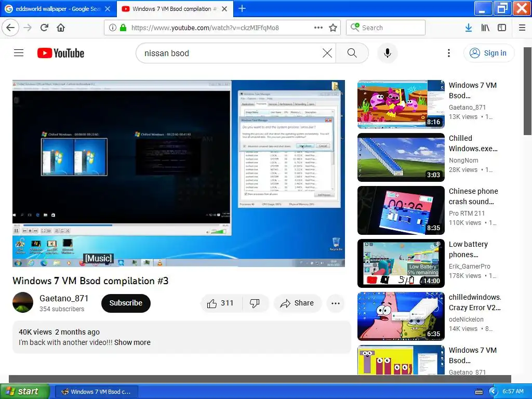Image resolution: width=532 pixels, height=399 pixels.
Task: Click the horizontal scrollbar at bottom
Action: coord(260,379)
